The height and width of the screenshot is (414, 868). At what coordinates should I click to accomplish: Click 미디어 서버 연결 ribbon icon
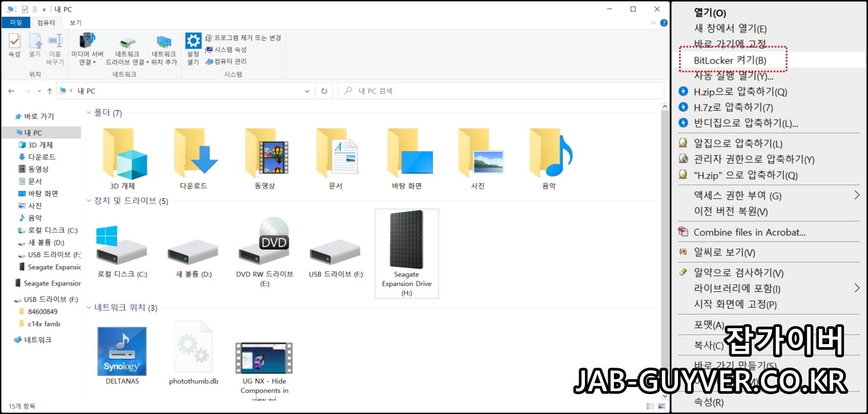pyautogui.click(x=87, y=49)
